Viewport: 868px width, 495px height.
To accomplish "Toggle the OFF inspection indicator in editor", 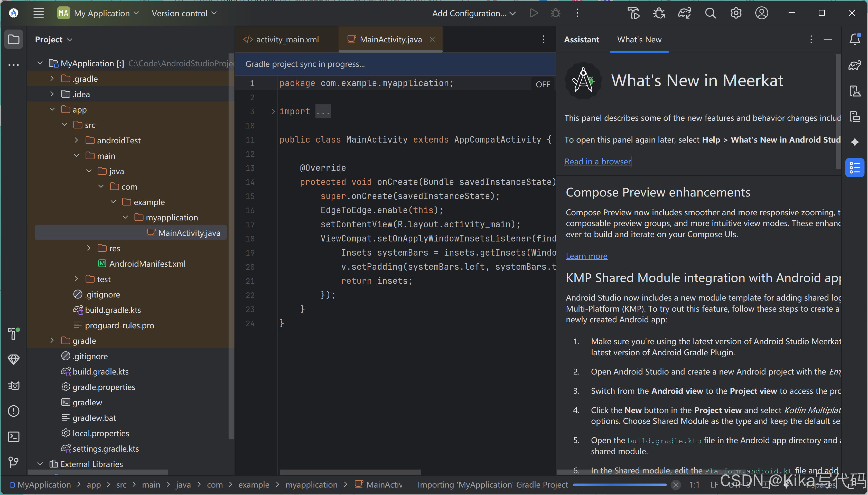I will pos(543,85).
